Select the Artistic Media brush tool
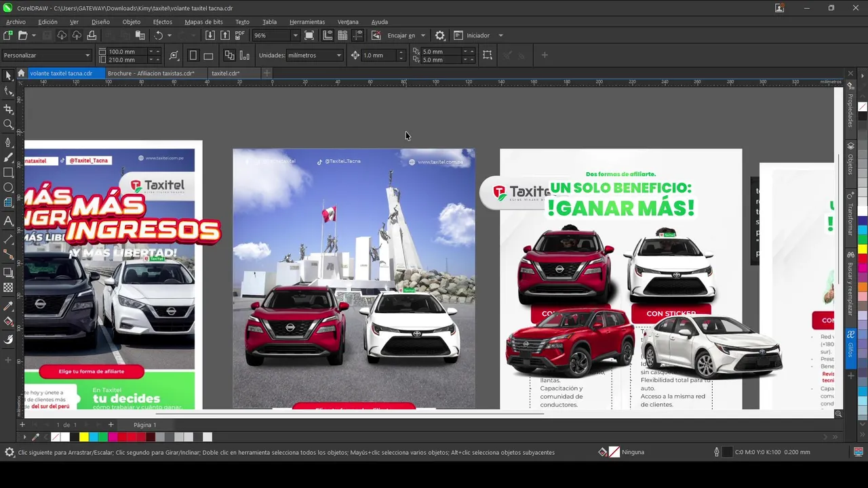Image resolution: width=868 pixels, height=488 pixels. click(x=8, y=157)
